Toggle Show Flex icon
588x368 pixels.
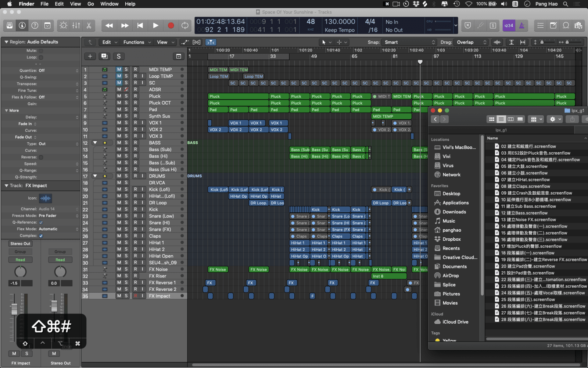[197, 42]
